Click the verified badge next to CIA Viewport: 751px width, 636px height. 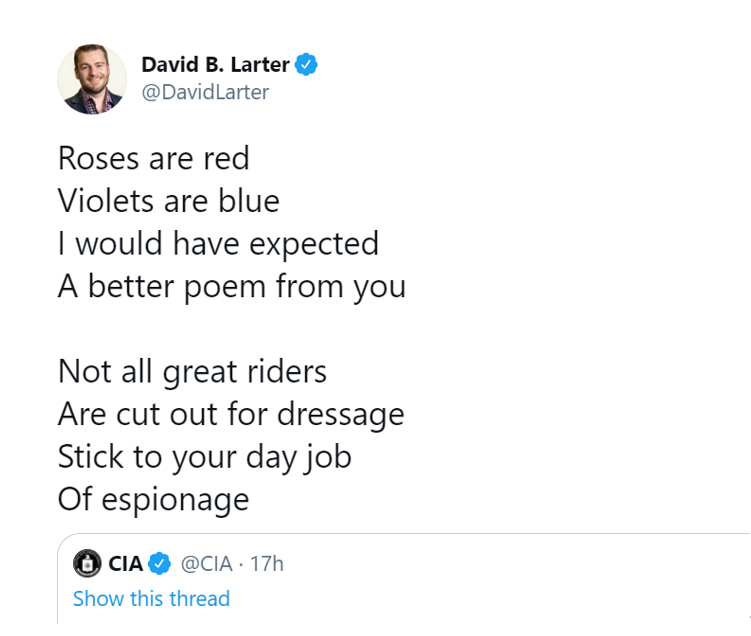159,564
